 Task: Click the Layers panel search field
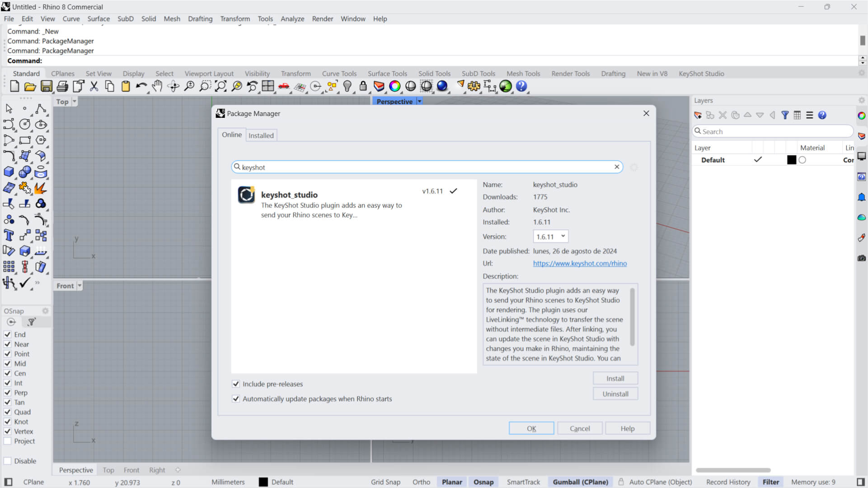click(773, 132)
